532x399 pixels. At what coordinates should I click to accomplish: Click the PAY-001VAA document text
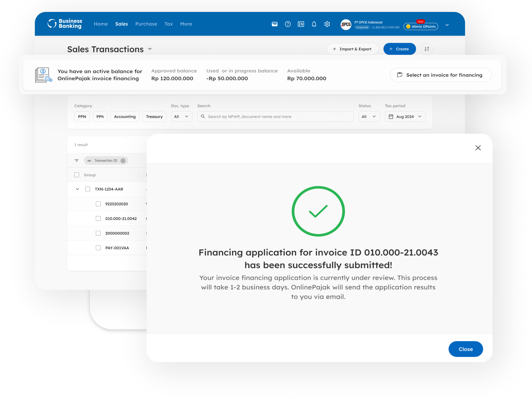pos(117,248)
